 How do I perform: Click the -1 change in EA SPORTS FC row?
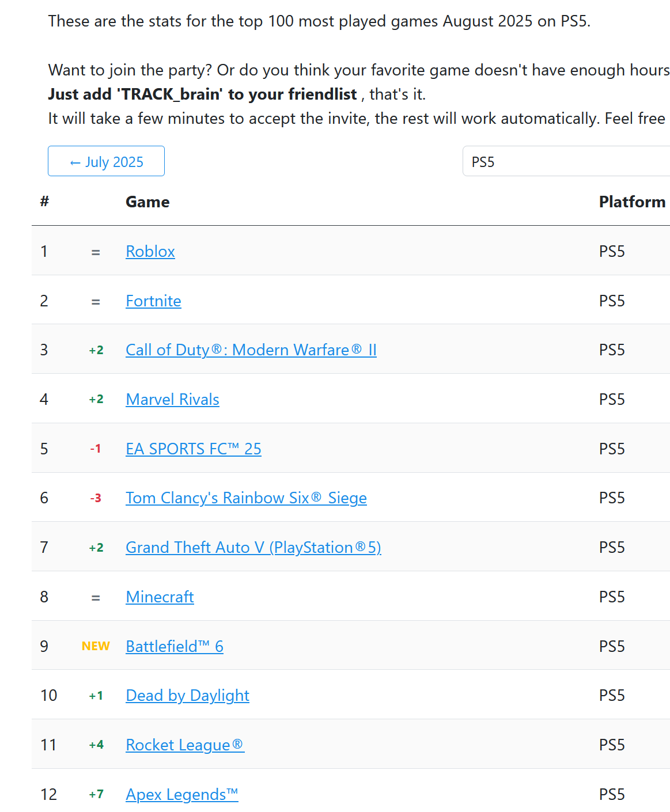(96, 449)
